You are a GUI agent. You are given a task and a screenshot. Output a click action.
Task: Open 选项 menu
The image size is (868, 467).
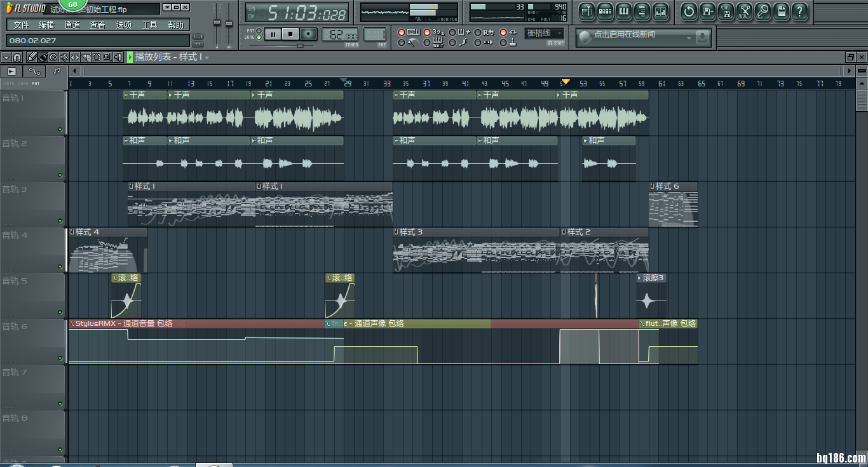point(123,25)
